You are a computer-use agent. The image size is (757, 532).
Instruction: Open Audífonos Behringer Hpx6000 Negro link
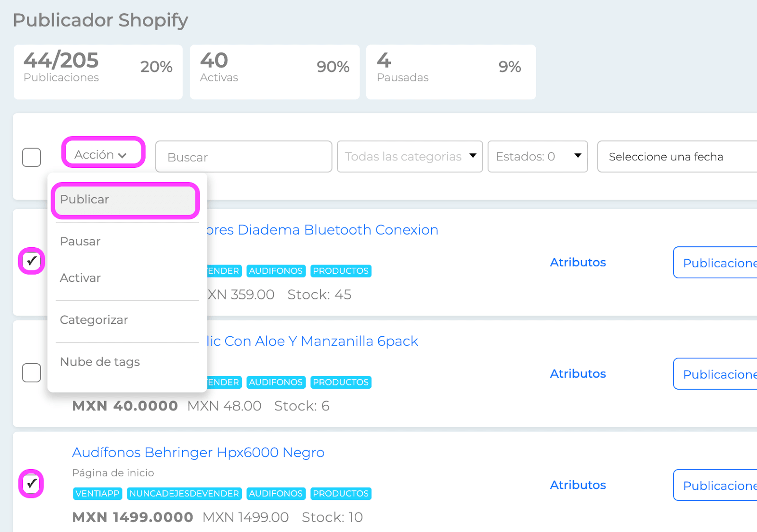click(x=198, y=453)
